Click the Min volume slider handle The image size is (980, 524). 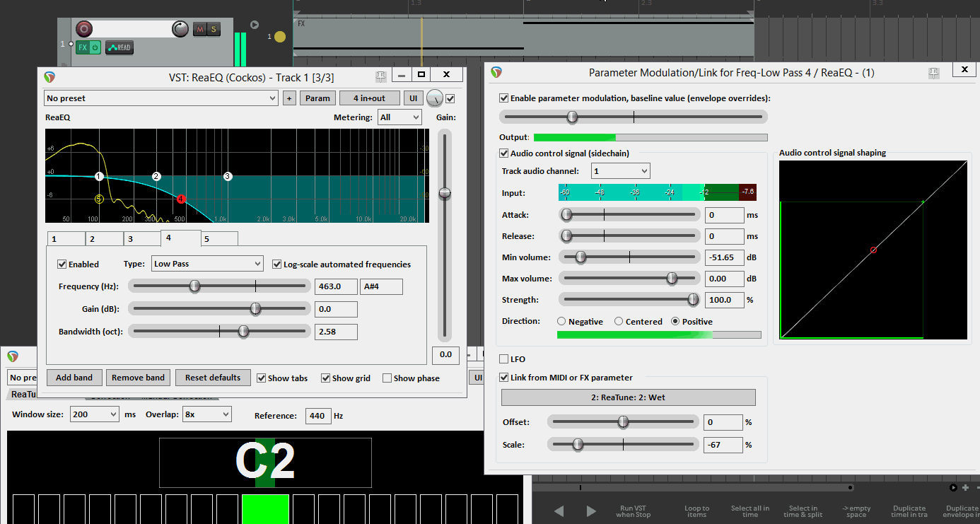pos(581,257)
